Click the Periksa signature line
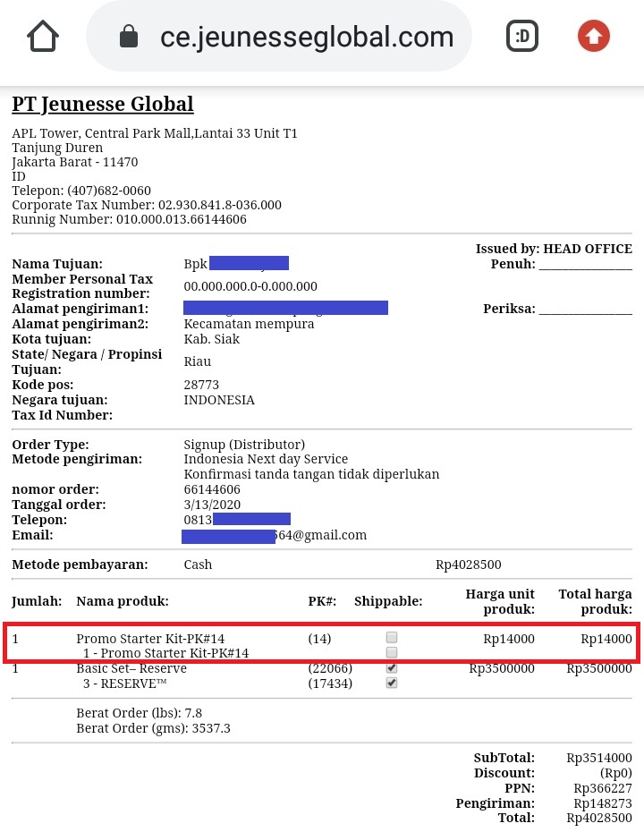644x832 pixels. pos(585,310)
